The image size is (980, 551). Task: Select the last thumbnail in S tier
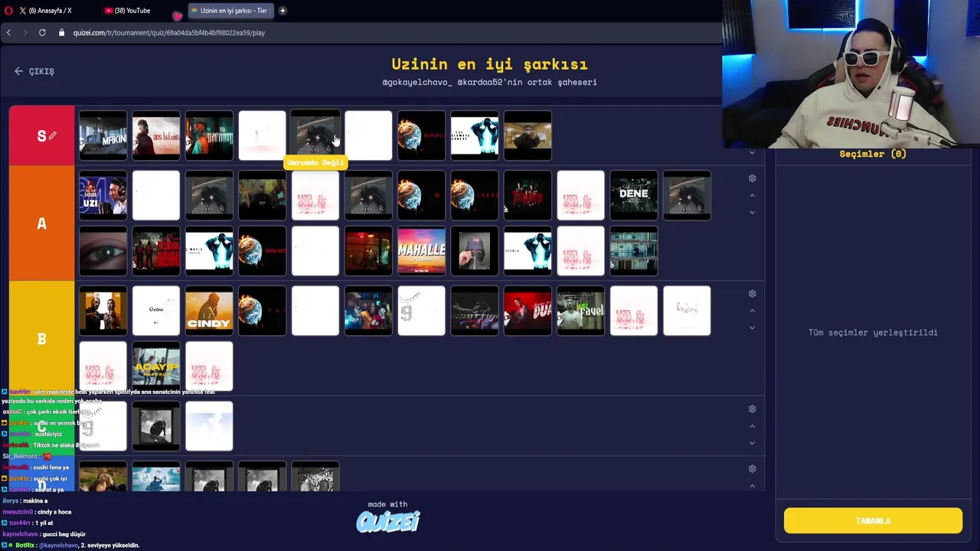(528, 135)
